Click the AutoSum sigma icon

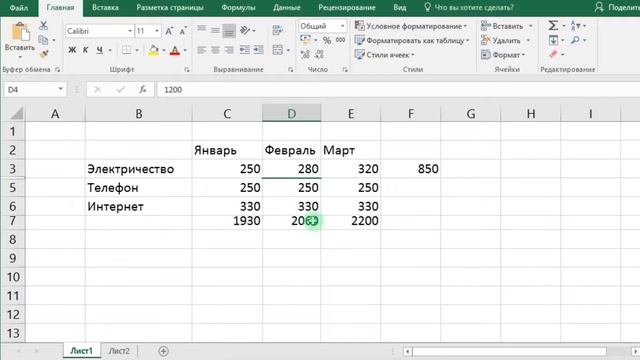click(x=553, y=26)
